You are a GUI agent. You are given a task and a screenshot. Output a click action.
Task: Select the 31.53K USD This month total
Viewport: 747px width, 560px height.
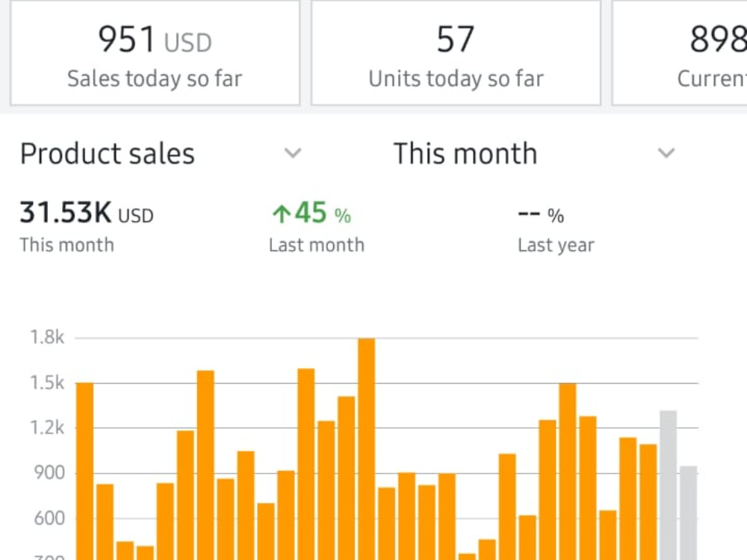[x=86, y=213]
